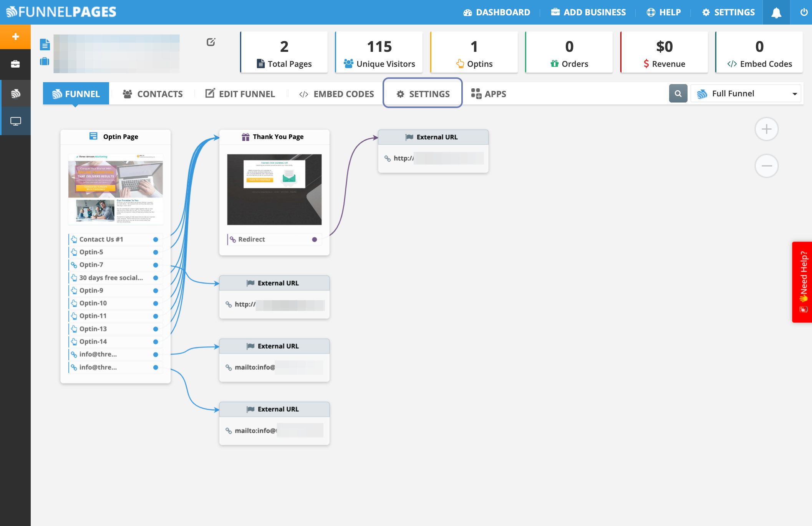812x526 pixels.
Task: Click the notification bell icon
Action: pyautogui.click(x=776, y=13)
